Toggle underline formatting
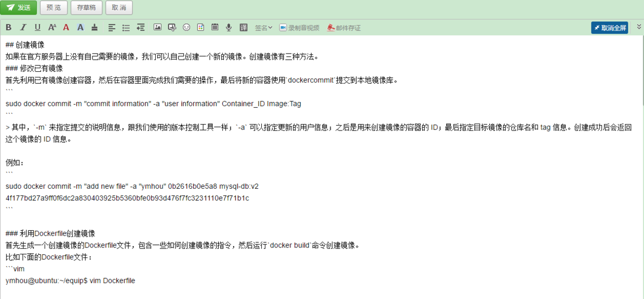This screenshot has width=644, height=299. tap(37, 28)
